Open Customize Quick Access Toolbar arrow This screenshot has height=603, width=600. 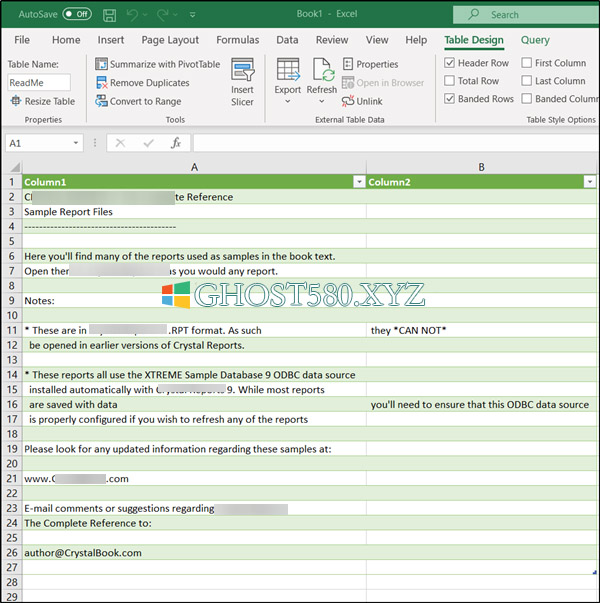pyautogui.click(x=192, y=15)
